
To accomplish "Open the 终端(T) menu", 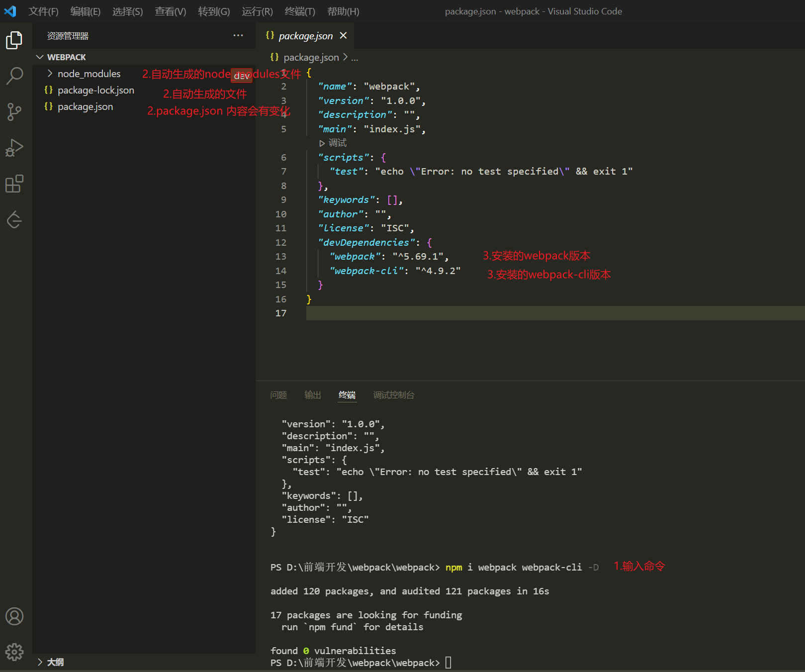I will click(x=300, y=11).
